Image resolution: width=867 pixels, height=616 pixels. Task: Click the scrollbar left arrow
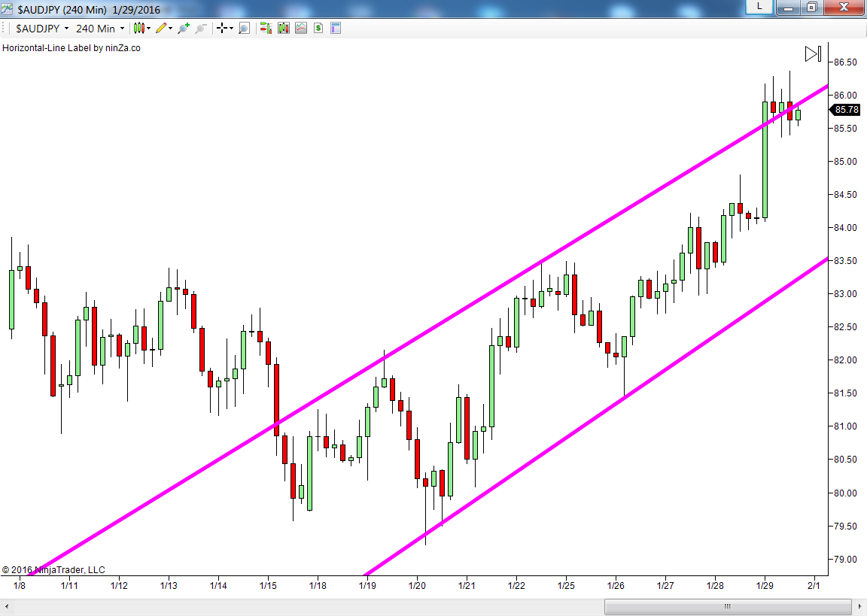[7, 607]
